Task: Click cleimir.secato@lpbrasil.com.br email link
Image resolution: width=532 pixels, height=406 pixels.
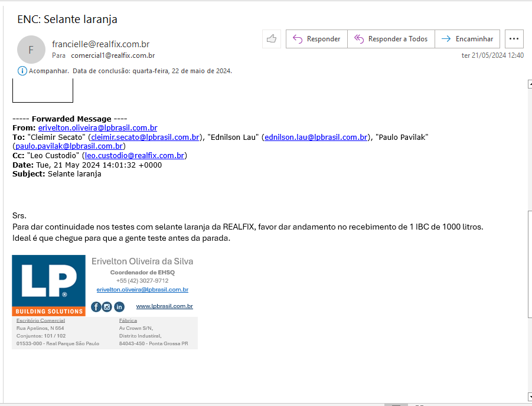Action: (145, 137)
